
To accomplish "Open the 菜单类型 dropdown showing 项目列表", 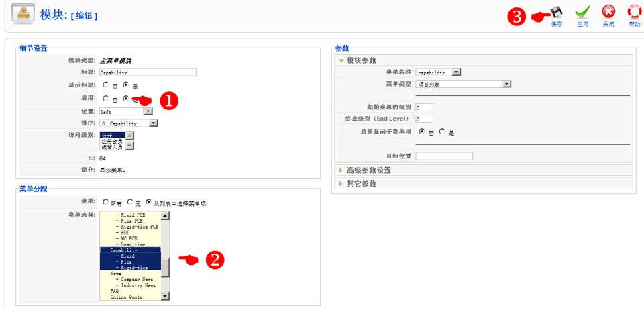I will coord(464,84).
